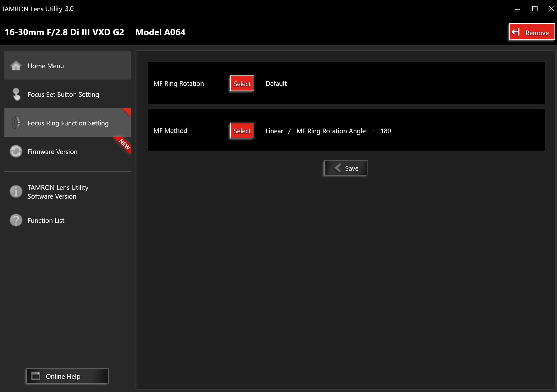Screen dimensions: 557x392
Task: Click the Save button back arrow icon
Action: point(338,168)
